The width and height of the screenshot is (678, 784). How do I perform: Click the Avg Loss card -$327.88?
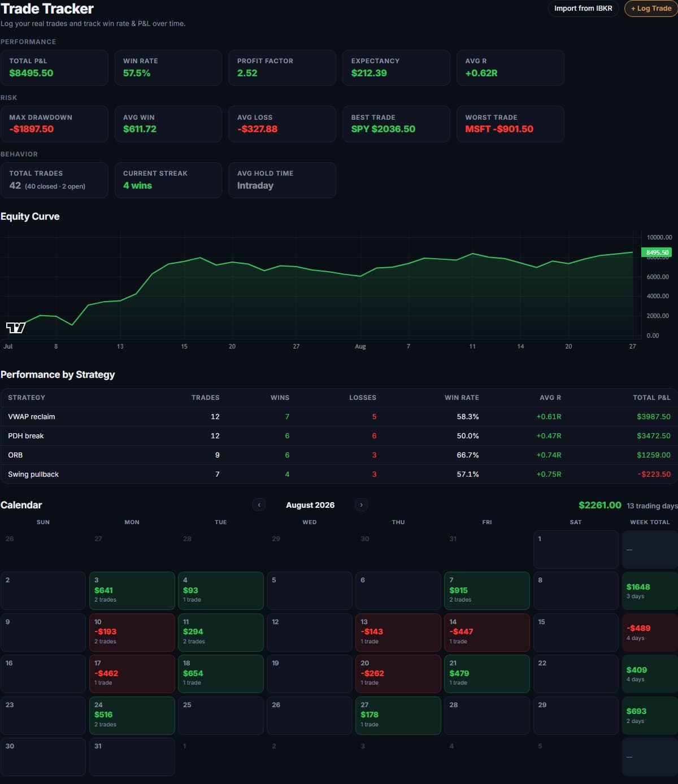[282, 124]
